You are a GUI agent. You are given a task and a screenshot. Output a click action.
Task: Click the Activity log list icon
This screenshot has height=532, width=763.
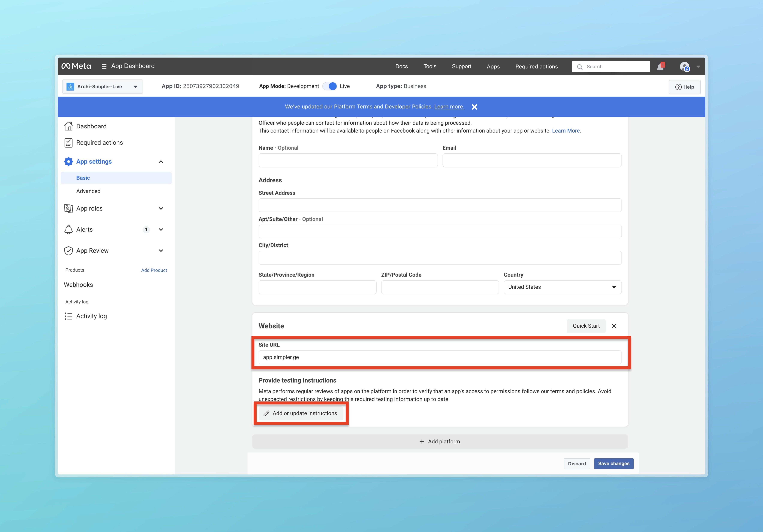(x=69, y=316)
